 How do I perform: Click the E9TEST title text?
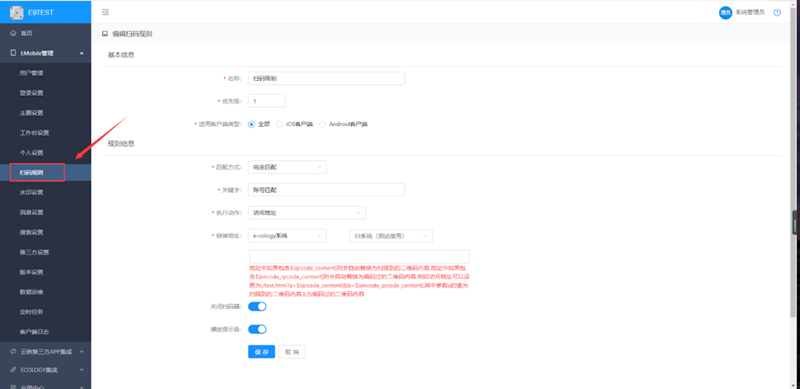tap(41, 12)
